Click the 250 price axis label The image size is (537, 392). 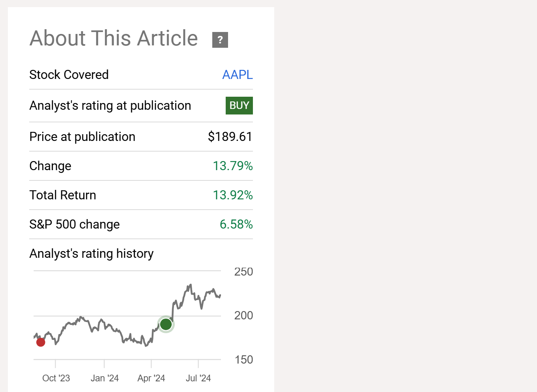pos(243,272)
